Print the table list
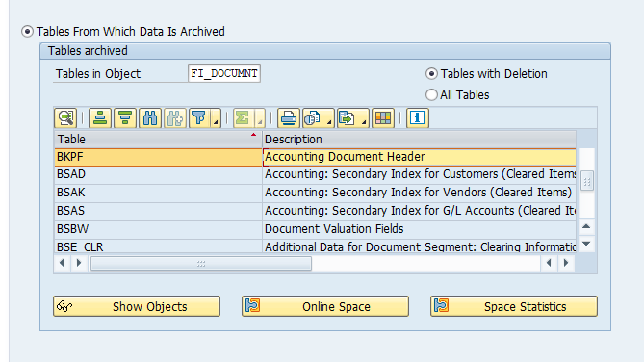The height and width of the screenshot is (362, 644). [x=289, y=118]
